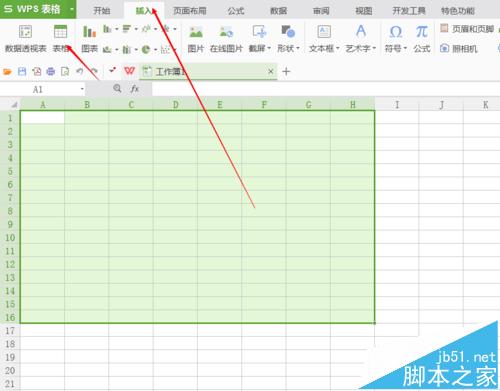500x391 pixels.
Task: Open the 审阅 ribbon tab
Action: click(x=321, y=11)
